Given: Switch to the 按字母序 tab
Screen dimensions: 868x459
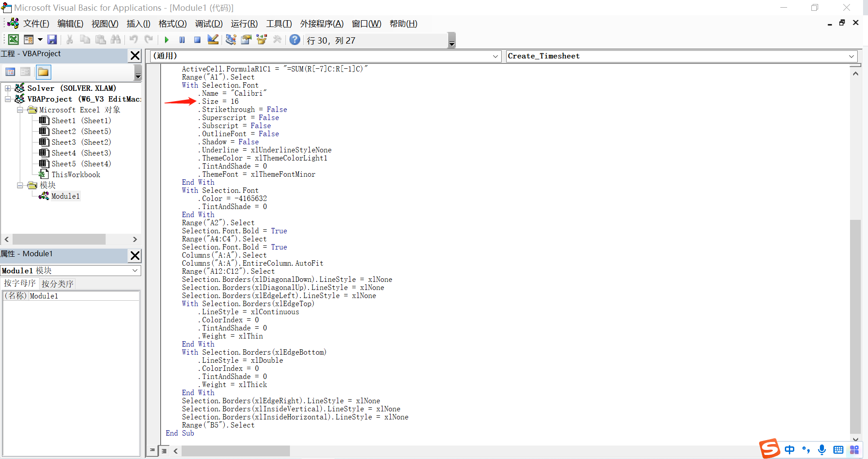Looking at the screenshot, I should (x=20, y=284).
